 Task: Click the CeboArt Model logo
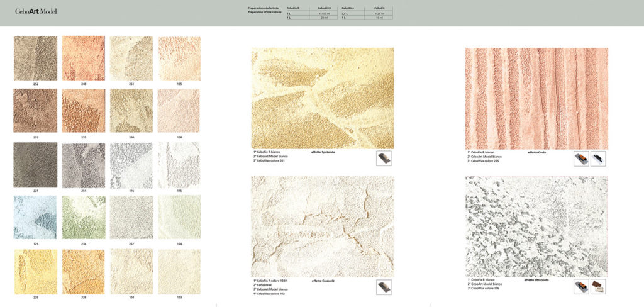coord(36,11)
